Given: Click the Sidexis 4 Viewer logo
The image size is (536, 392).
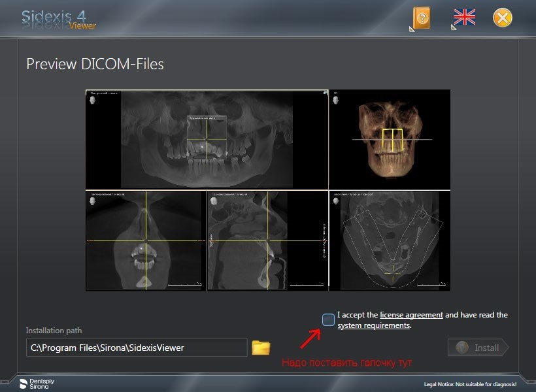Looking at the screenshot, I should pyautogui.click(x=59, y=18).
